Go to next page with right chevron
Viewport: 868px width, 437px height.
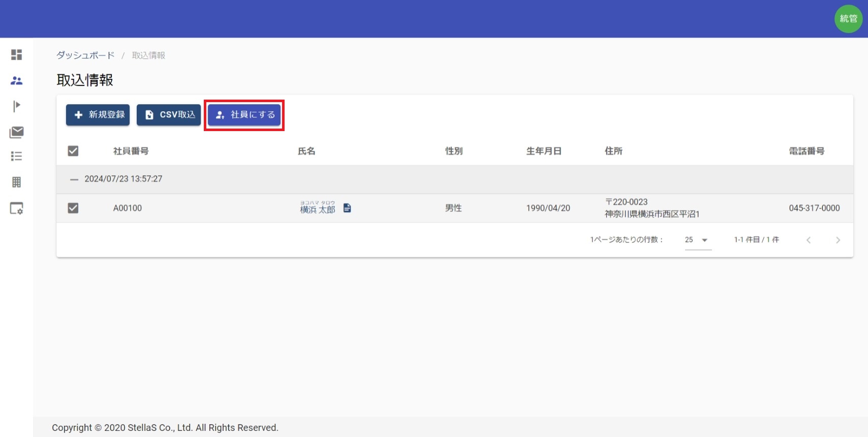tap(838, 240)
